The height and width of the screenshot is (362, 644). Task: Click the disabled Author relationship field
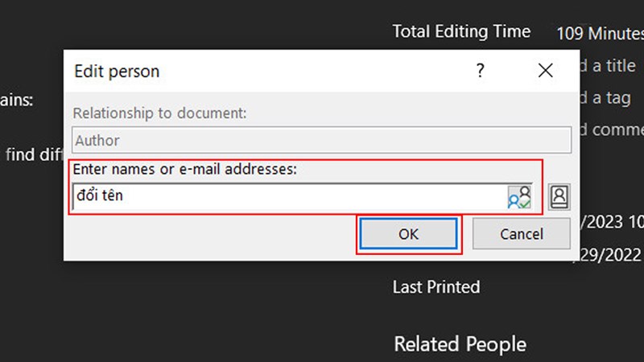click(321, 141)
